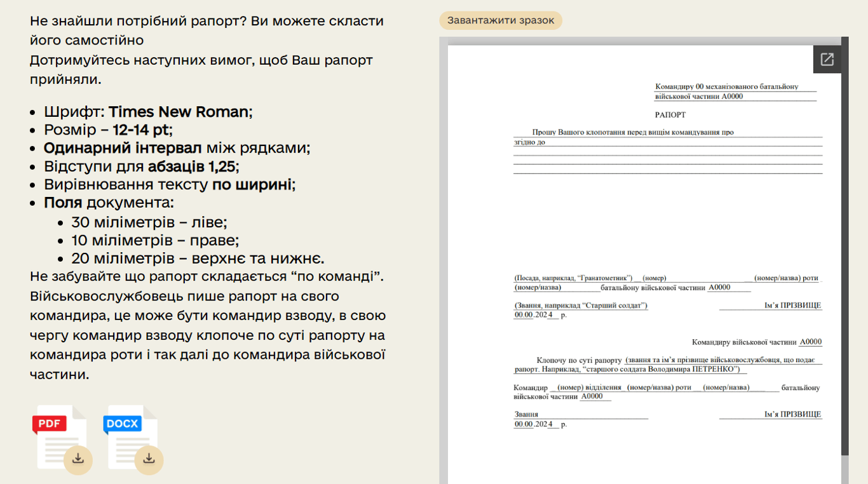Click the "Прошу Вашого клопотання" line in the sample
The height and width of the screenshot is (484, 868).
pos(632,133)
